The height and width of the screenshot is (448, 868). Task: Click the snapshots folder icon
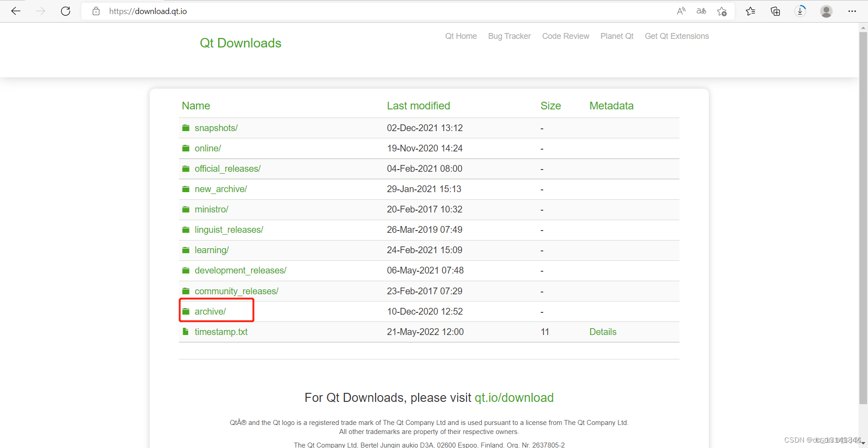click(x=186, y=128)
